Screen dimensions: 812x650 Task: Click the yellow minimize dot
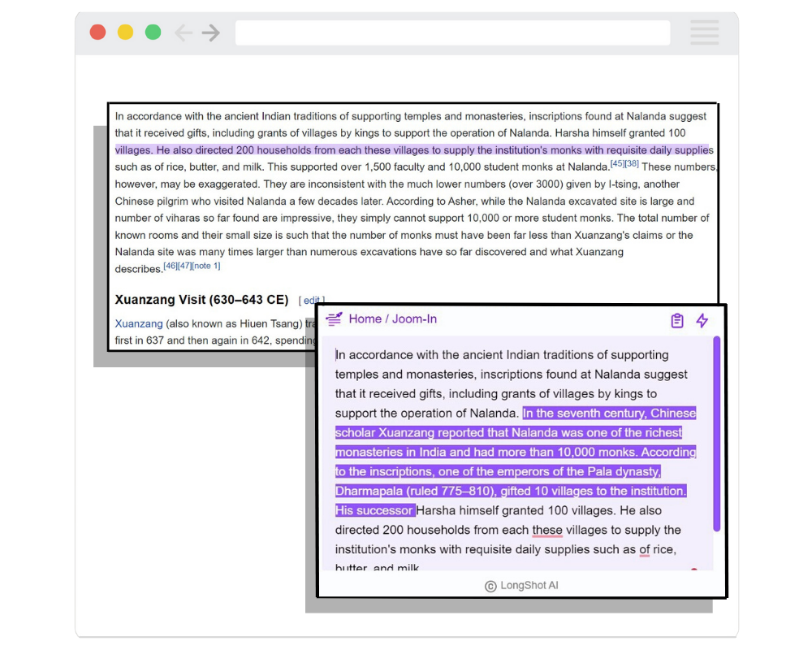[x=125, y=32]
